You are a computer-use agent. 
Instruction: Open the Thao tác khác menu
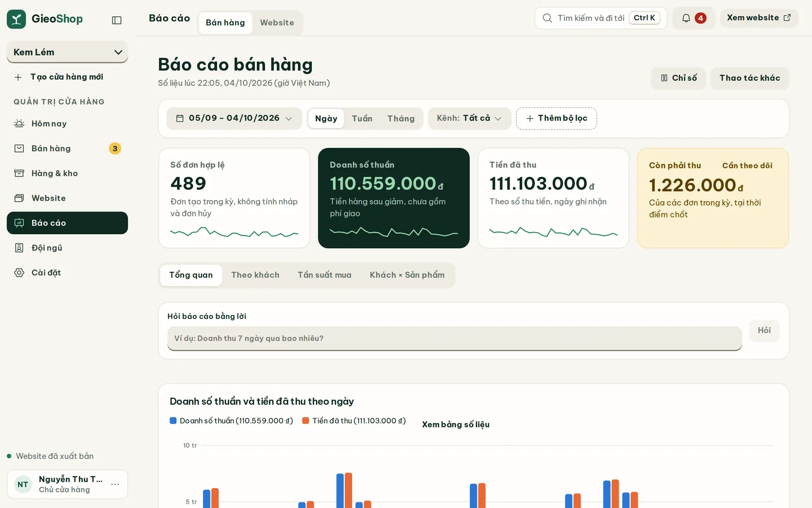tap(750, 78)
